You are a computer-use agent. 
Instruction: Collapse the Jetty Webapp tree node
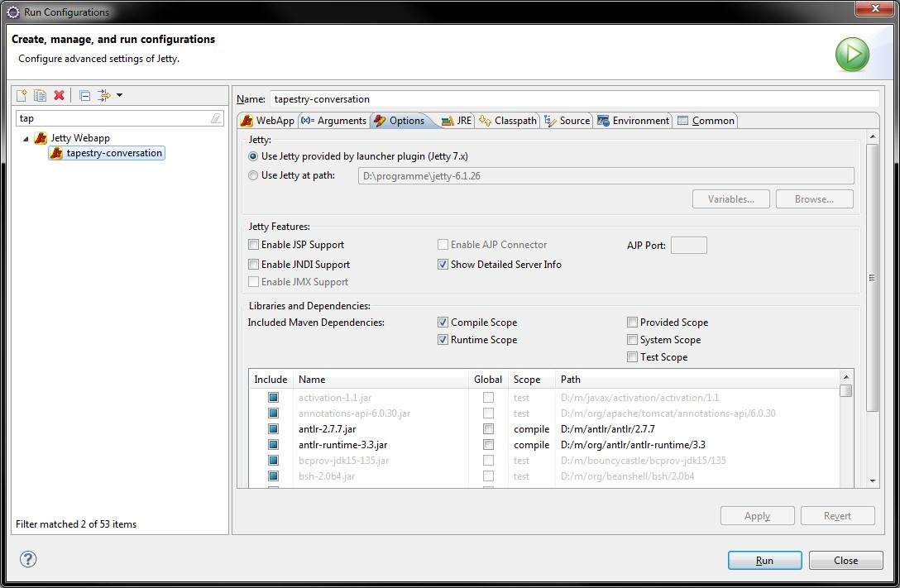coord(27,137)
